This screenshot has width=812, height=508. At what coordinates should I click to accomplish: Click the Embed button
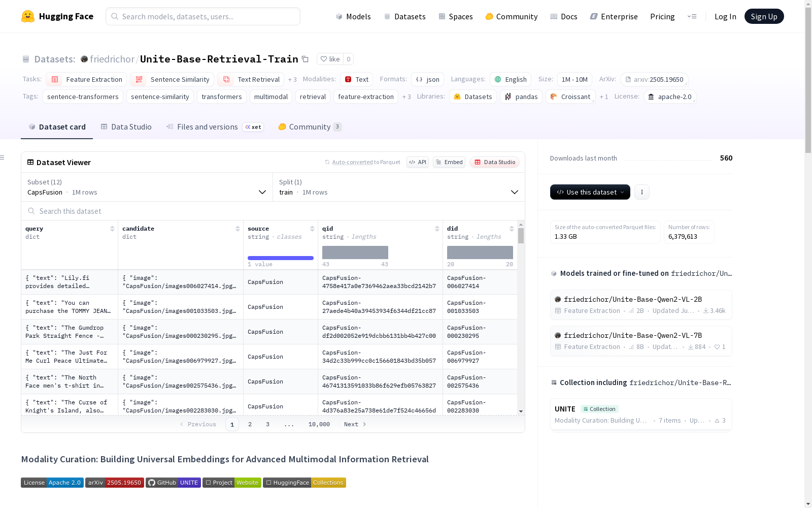449,162
